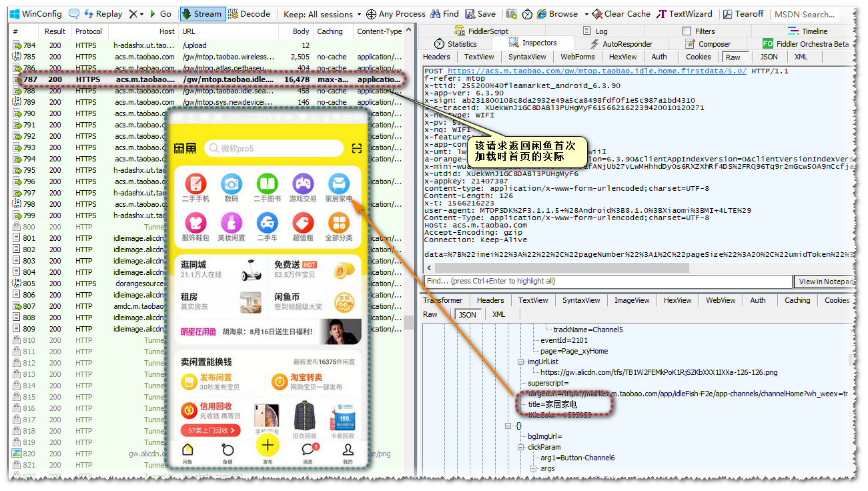
Task: Open the TextWizard tool
Action: point(684,13)
